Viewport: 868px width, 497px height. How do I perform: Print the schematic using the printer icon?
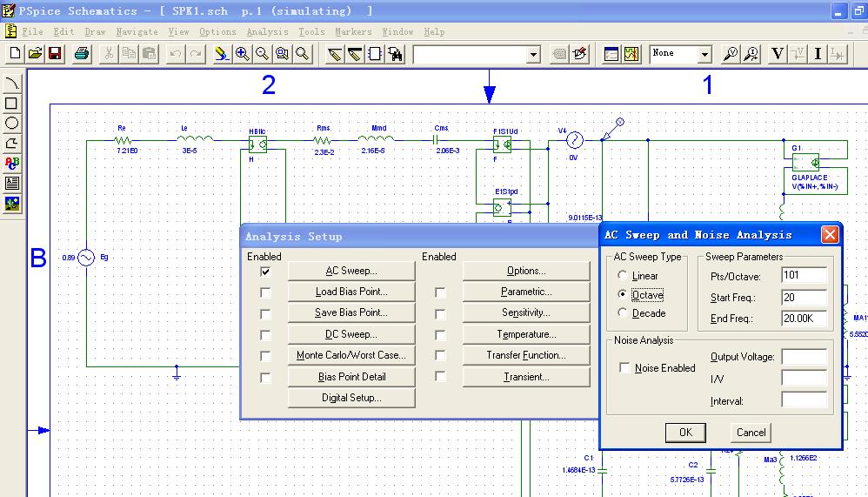[82, 54]
